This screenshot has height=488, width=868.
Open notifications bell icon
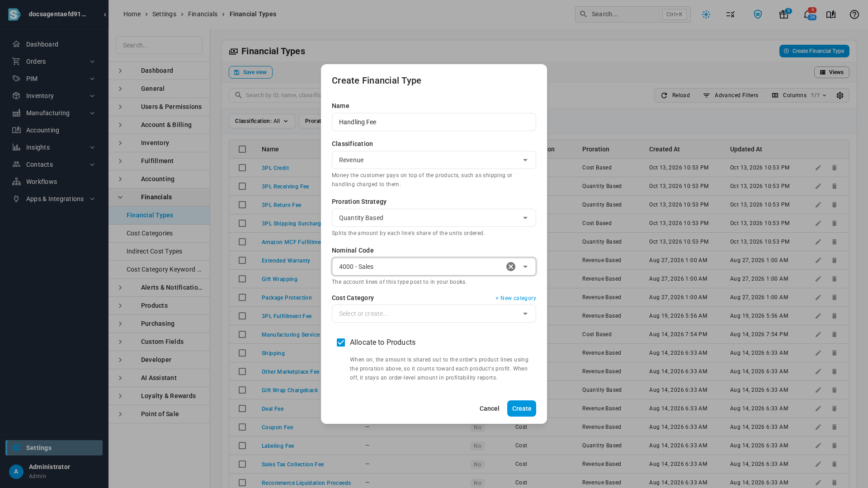pos(807,14)
